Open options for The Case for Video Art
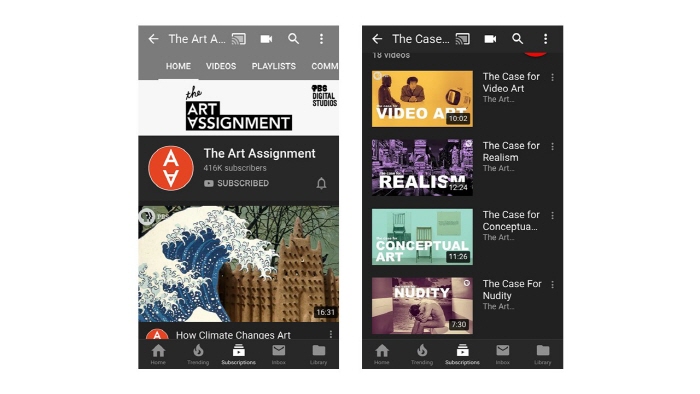This screenshot has width=700, height=394. click(553, 77)
